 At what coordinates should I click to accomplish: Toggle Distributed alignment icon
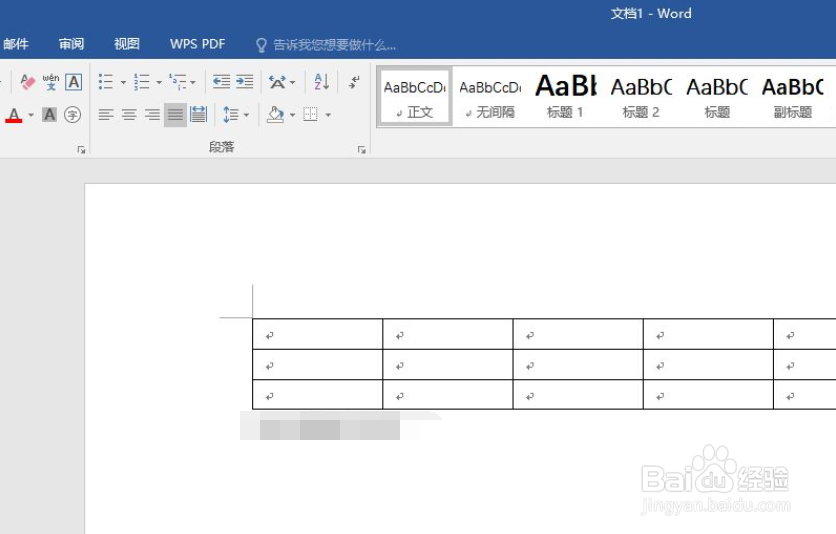198,114
